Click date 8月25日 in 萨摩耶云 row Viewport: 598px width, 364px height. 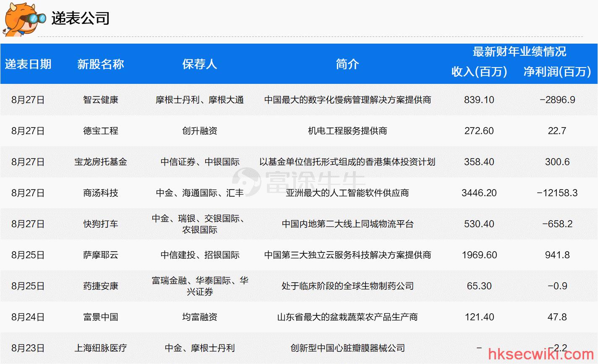(28, 255)
